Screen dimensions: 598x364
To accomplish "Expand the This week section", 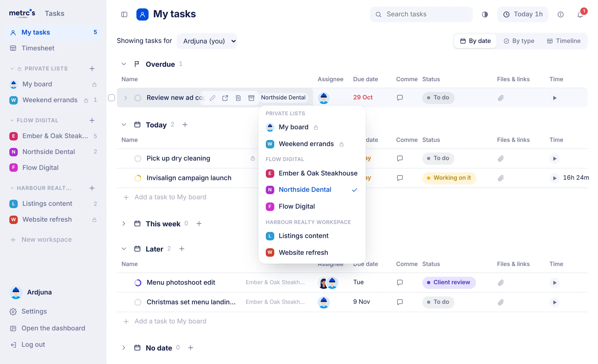I will [x=124, y=224].
